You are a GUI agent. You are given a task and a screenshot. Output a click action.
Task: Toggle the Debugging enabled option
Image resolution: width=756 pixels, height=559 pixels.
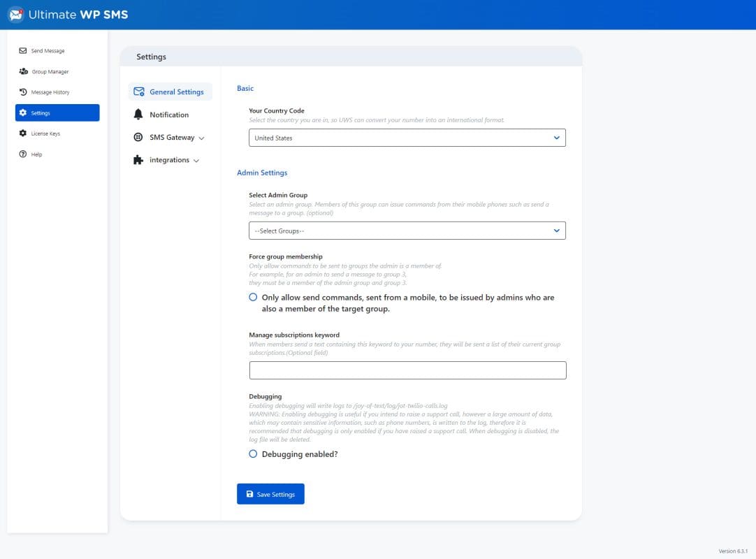[x=253, y=454]
